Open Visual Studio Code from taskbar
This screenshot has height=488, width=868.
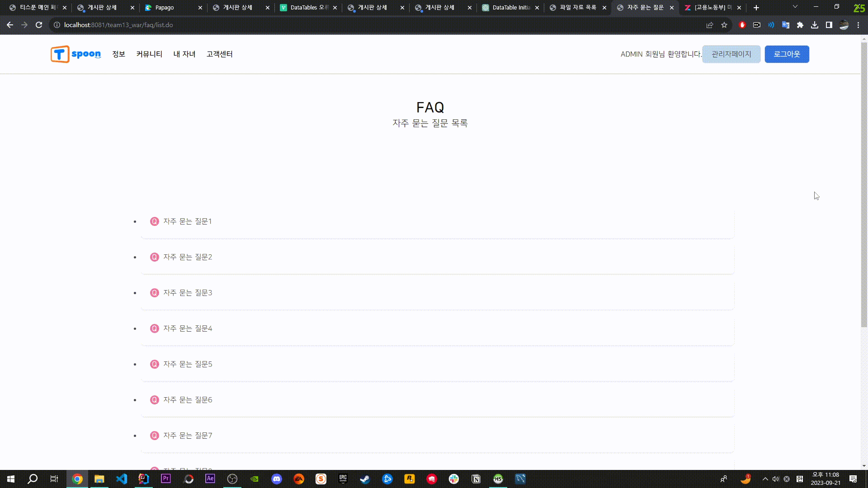(122, 479)
